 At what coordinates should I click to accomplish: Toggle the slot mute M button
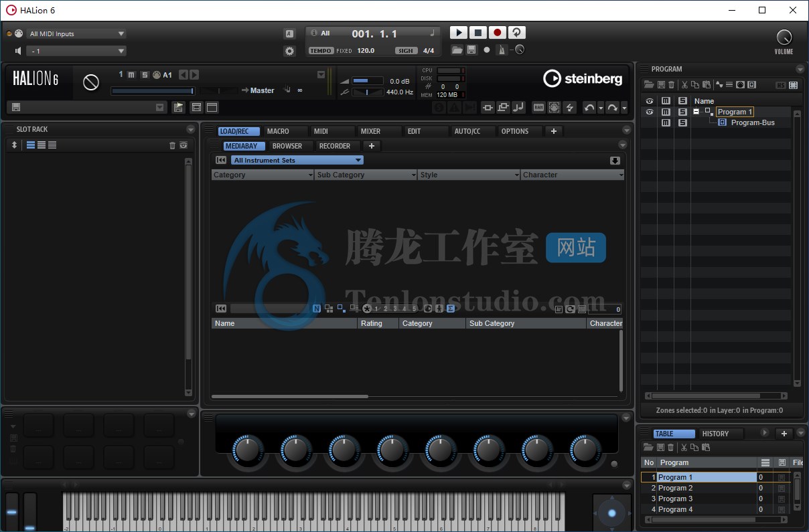(132, 75)
